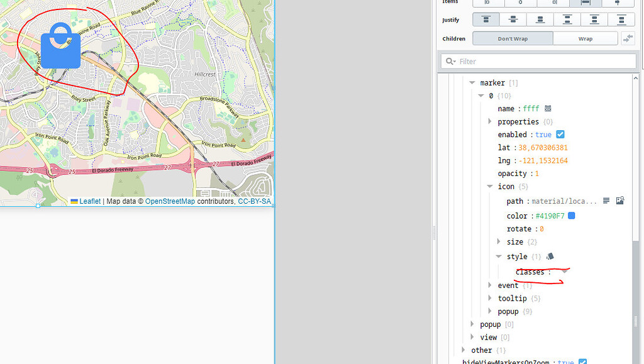Screen dimensions: 644x364
Task: Select the last Items alignment icon
Action: click(x=618, y=3)
